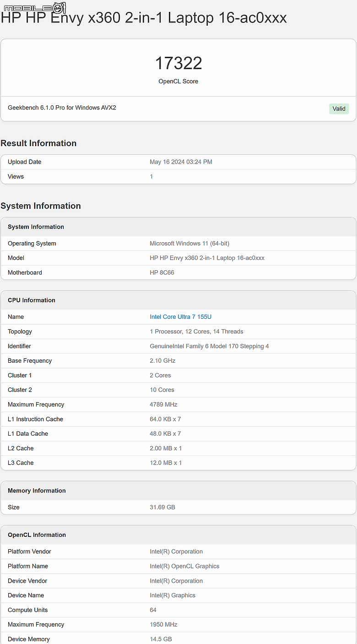This screenshot has width=357, height=644.
Task: Click the 'Topology' row label
Action: [20, 332]
